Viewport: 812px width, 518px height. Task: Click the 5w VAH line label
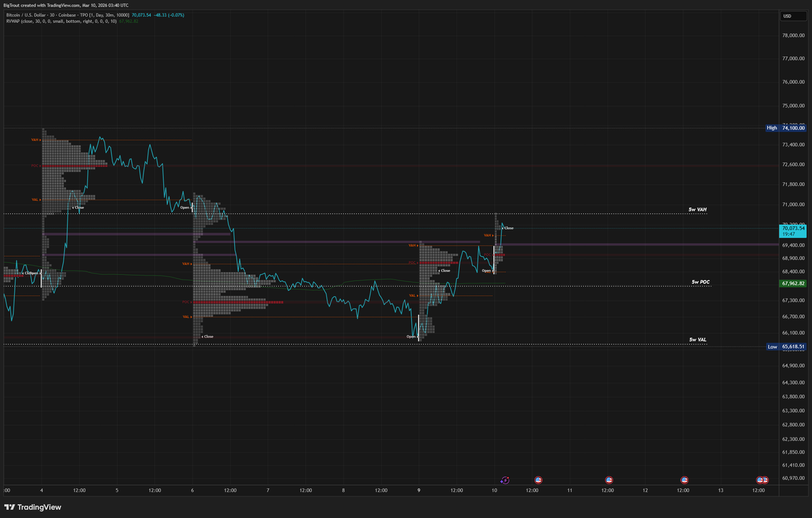pyautogui.click(x=698, y=210)
